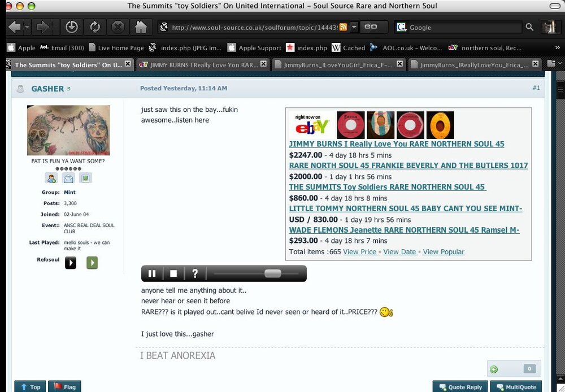Open JIMMY BURNS I Really Love You listing
565x392 pixels.
(397, 144)
